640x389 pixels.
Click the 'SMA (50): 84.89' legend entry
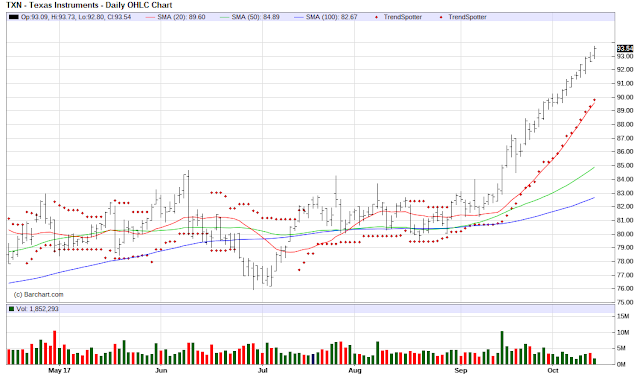coord(250,17)
